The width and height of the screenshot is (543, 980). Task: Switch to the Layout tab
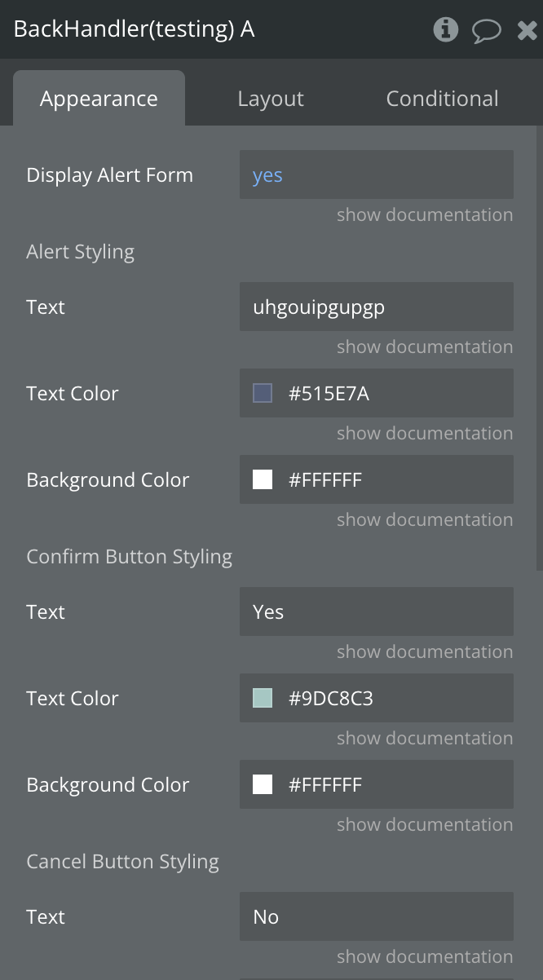click(271, 99)
